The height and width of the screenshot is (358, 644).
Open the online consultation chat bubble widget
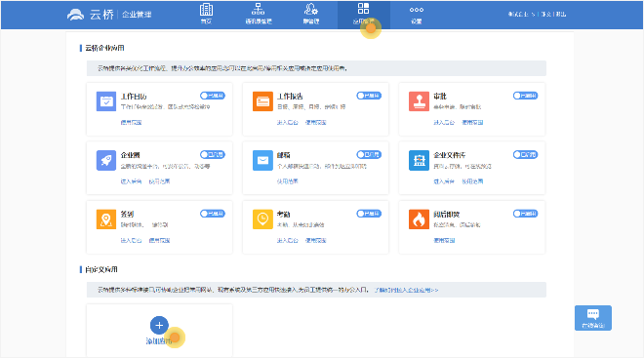pos(593,318)
